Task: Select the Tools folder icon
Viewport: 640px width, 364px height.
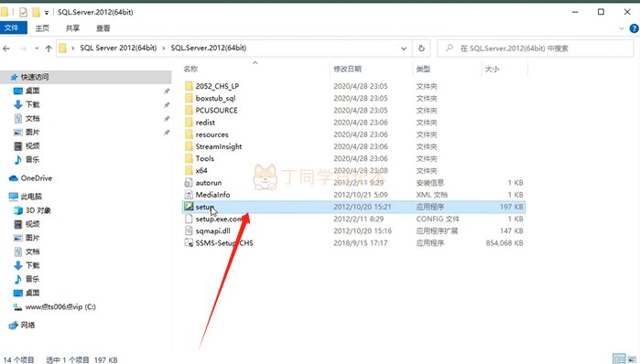Action: [189, 158]
